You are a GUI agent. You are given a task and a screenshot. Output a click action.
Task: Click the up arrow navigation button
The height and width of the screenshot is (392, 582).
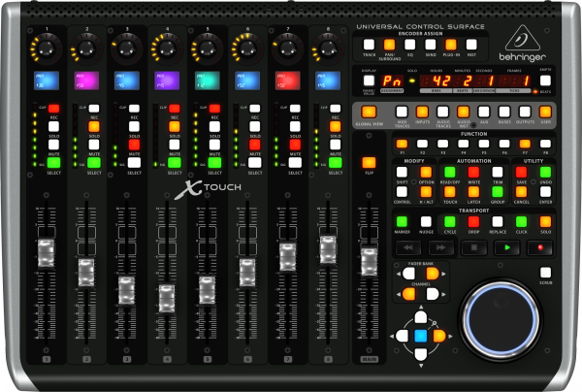pyautogui.click(x=421, y=317)
